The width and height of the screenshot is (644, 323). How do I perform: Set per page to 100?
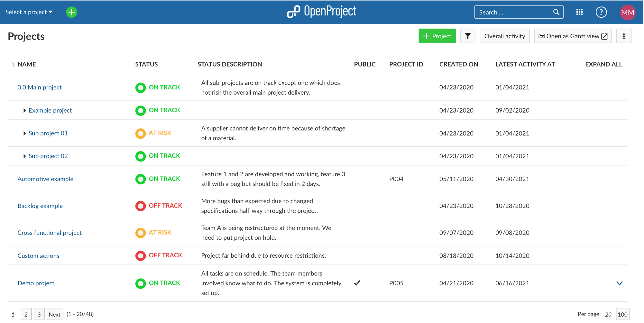(622, 314)
